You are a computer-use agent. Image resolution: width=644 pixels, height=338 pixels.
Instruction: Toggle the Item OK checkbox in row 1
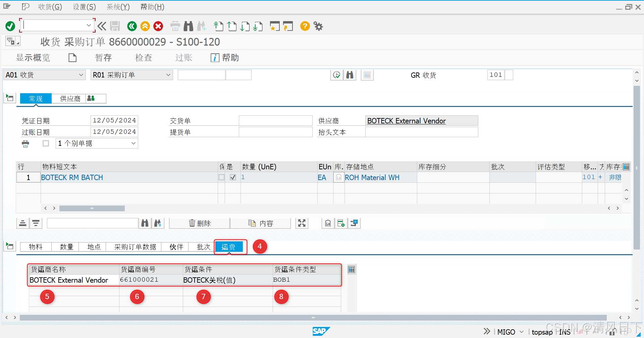pyautogui.click(x=233, y=177)
